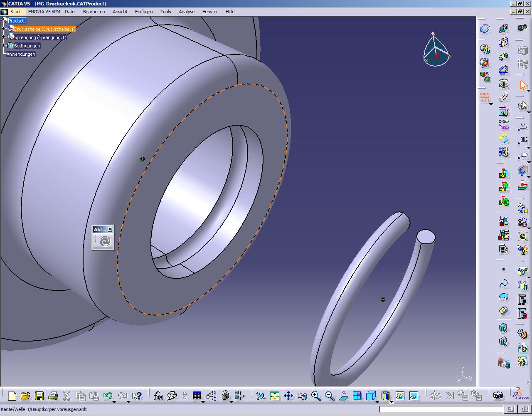Click the Fly mode airplane icon
The image size is (532, 416).
(x=261, y=396)
